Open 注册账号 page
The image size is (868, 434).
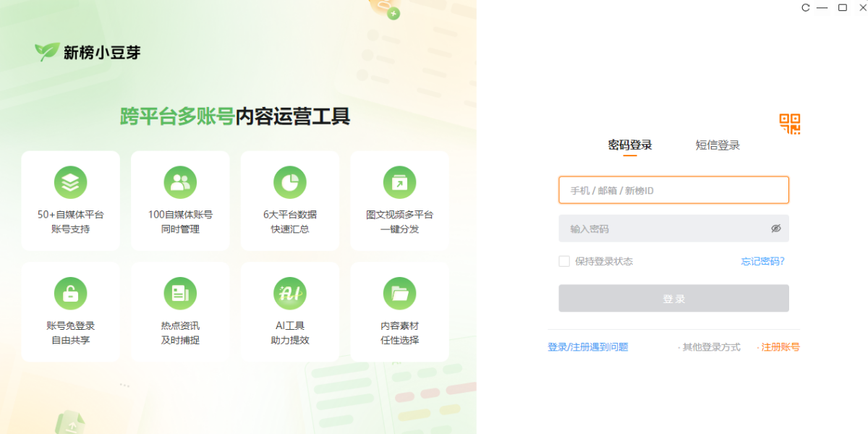pyautogui.click(x=779, y=346)
